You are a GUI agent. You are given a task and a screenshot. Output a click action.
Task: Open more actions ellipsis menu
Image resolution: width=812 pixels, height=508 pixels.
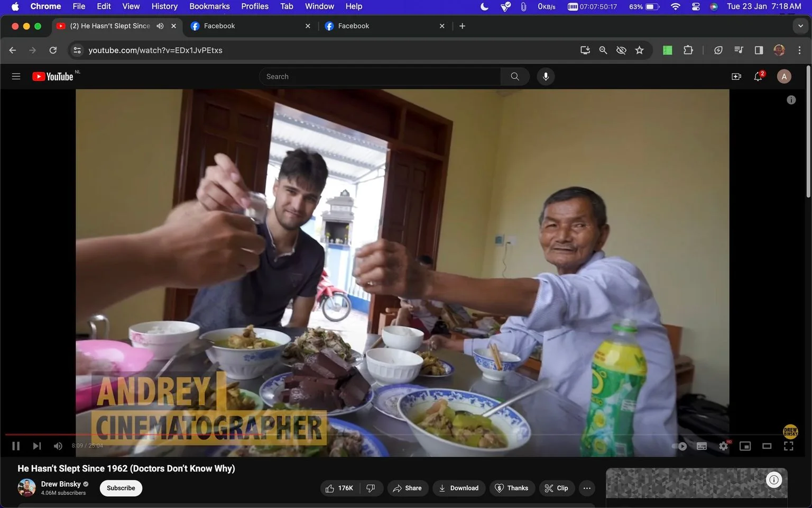coord(587,488)
